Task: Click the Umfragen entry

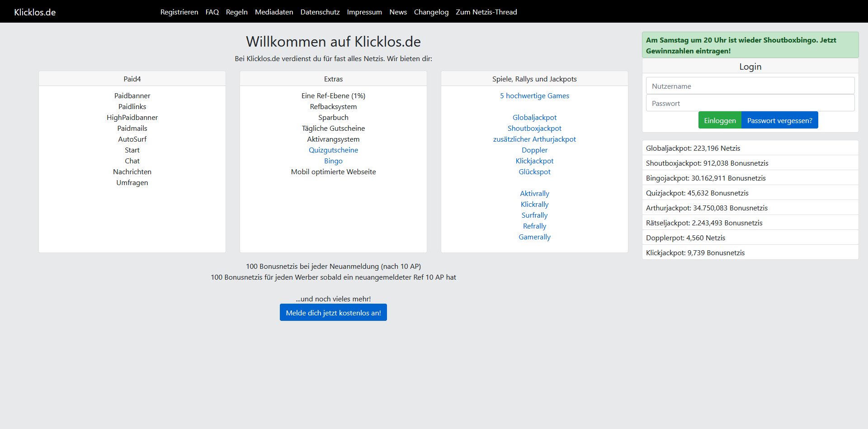Action: (x=132, y=182)
